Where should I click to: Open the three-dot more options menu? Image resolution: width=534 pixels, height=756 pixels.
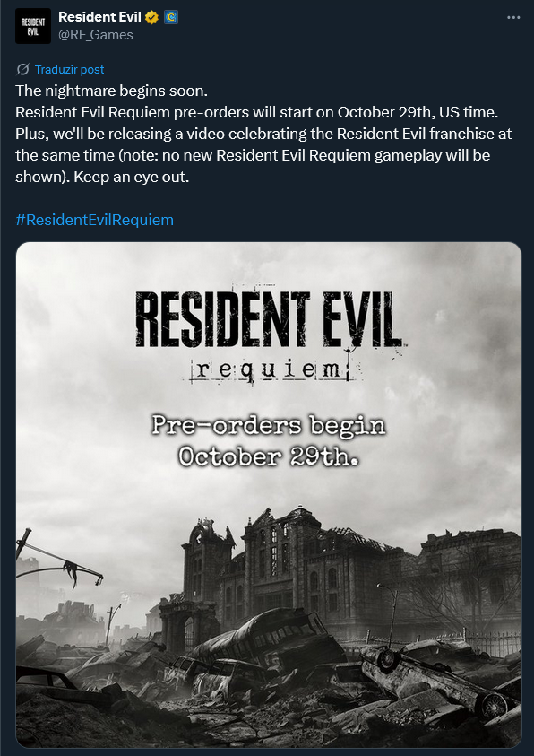pos(513,17)
